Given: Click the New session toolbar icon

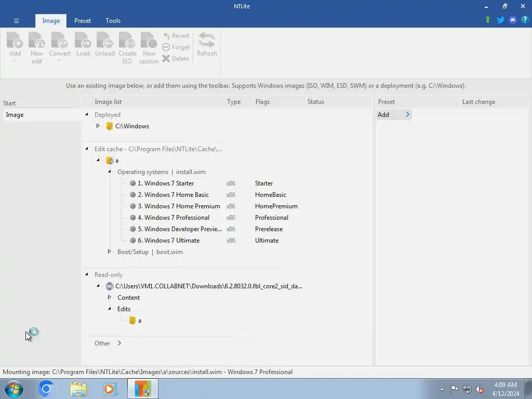Looking at the screenshot, I should click(149, 39).
